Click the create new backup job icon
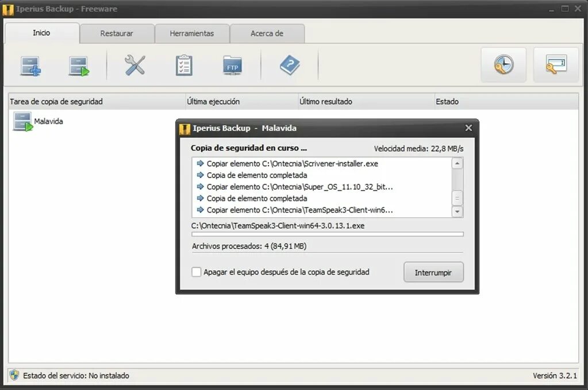This screenshot has width=588, height=390. (x=30, y=66)
